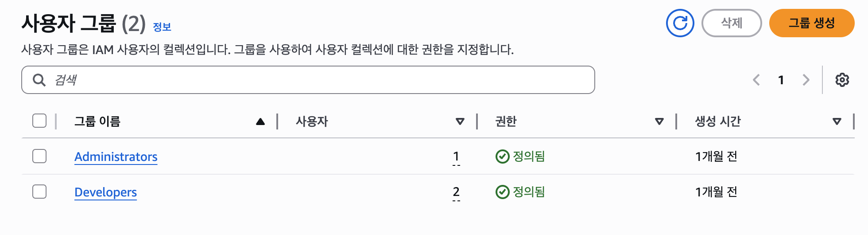Click Administrators permission defined checkmark icon
Screen dimensions: 868x235
point(502,157)
